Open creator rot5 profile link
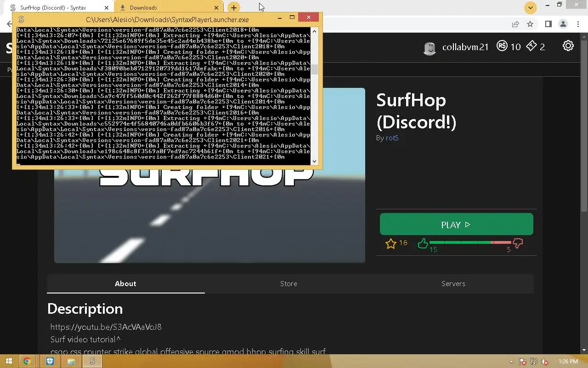The width and height of the screenshot is (588, 368). (392, 138)
